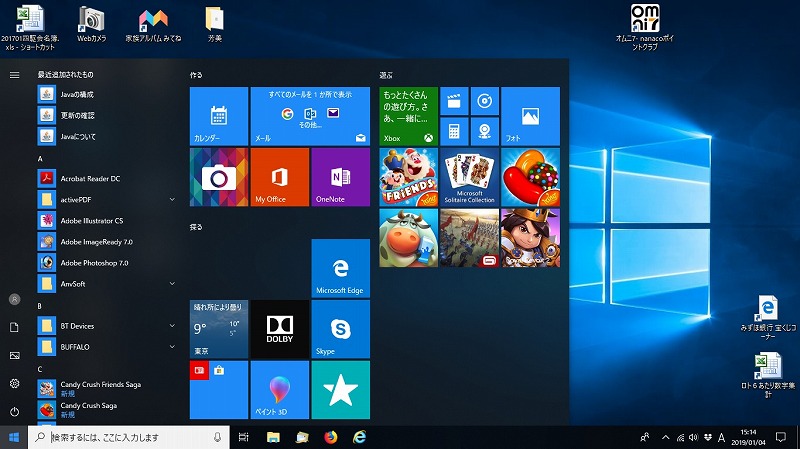Viewport: 800px width, 449px height.
Task: Launch the Microsoft Edge tile
Action: 340,268
